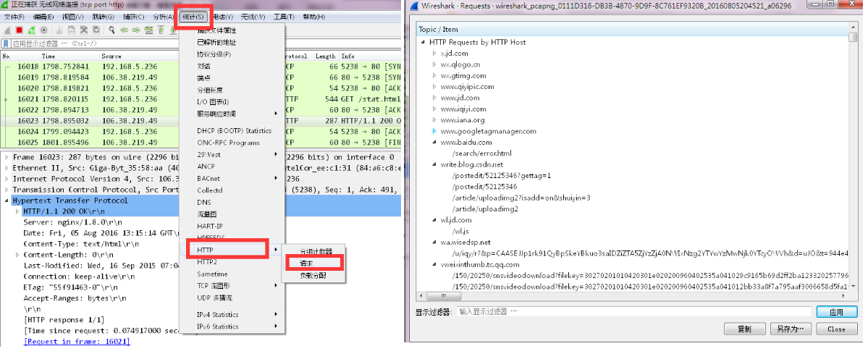Viewport: 868px width, 354px height.
Task: Jump to first packet with up arrow icon
Action: coord(161,30)
